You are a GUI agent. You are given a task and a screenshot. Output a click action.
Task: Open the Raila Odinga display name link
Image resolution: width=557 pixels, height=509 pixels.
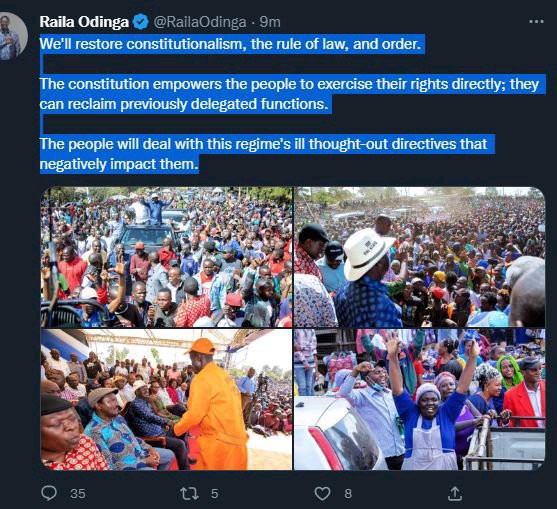point(84,22)
